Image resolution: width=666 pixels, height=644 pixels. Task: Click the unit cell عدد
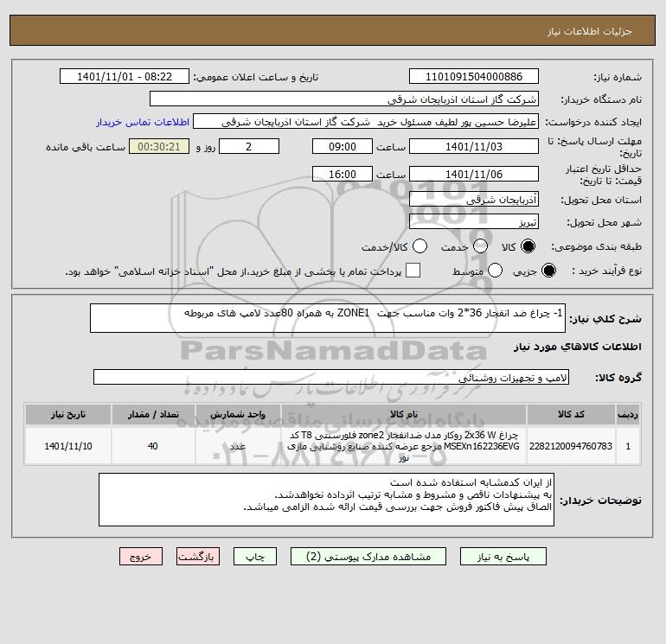coord(238,446)
